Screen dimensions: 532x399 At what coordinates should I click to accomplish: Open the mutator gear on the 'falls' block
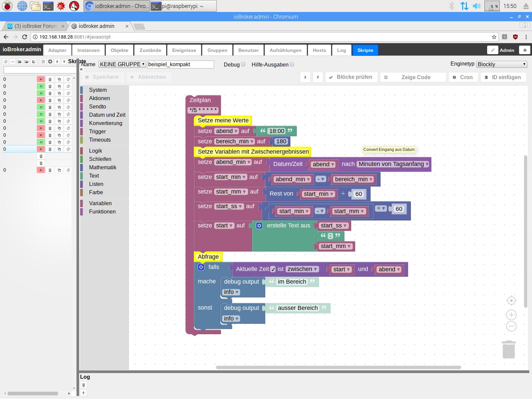201,267
